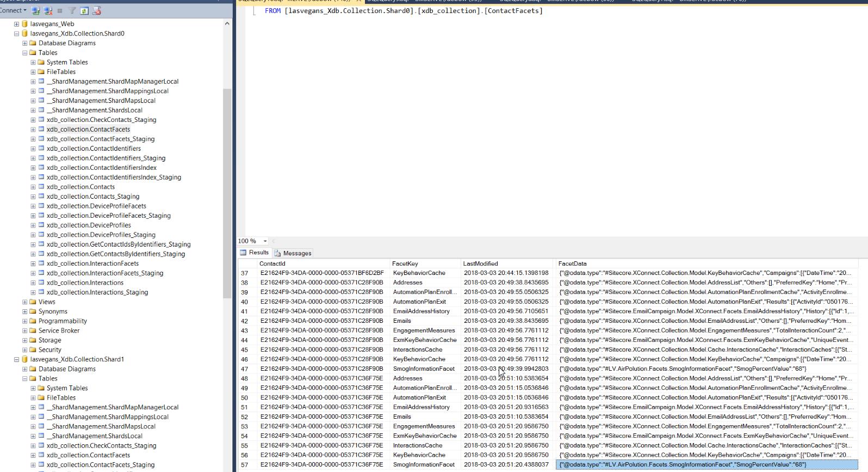This screenshot has height=472, width=868.
Task: Select the Shard1 database cylinder icon
Action: click(24, 359)
